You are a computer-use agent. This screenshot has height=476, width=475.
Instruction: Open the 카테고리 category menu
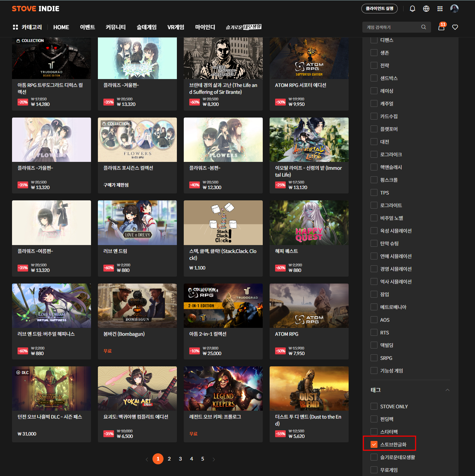(27, 27)
